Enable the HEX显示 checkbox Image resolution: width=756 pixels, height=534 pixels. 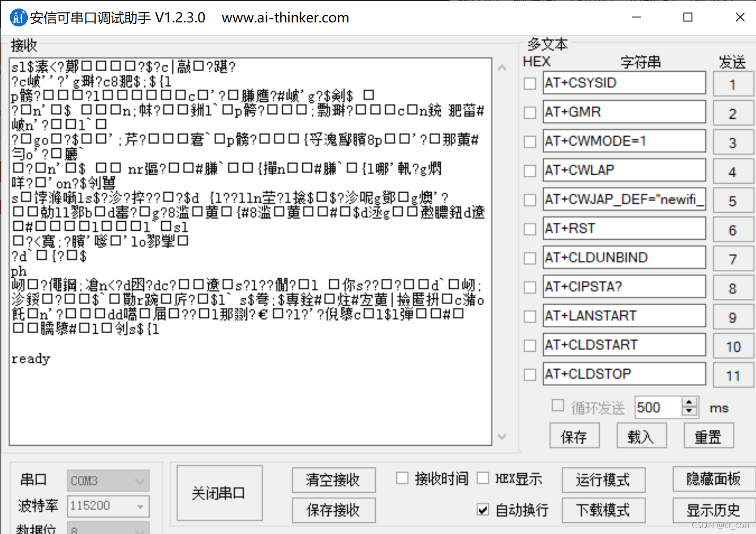[x=483, y=478]
